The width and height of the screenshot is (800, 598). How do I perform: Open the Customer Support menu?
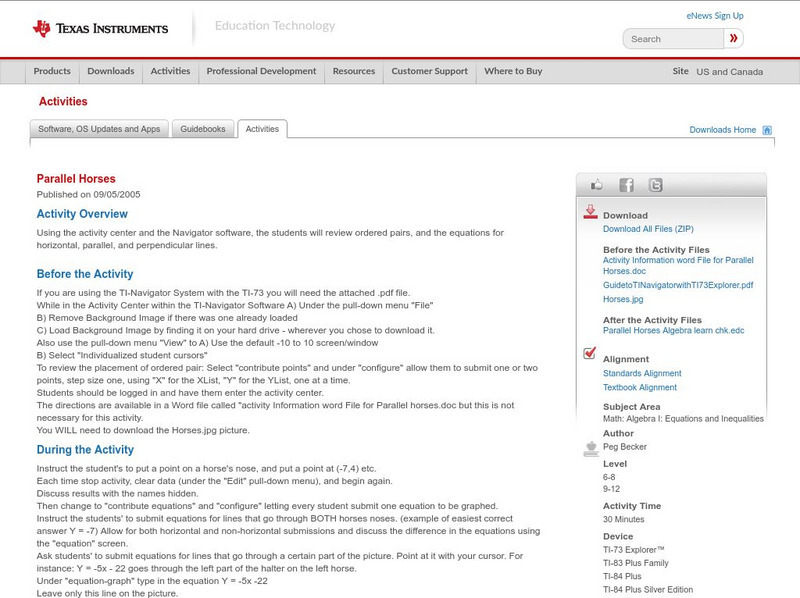click(x=430, y=71)
